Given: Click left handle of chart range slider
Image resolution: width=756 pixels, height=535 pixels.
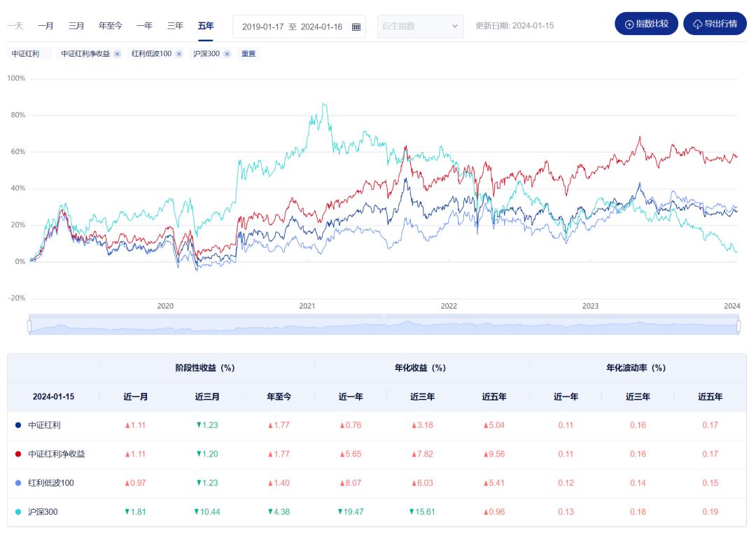Looking at the screenshot, I should click(29, 326).
